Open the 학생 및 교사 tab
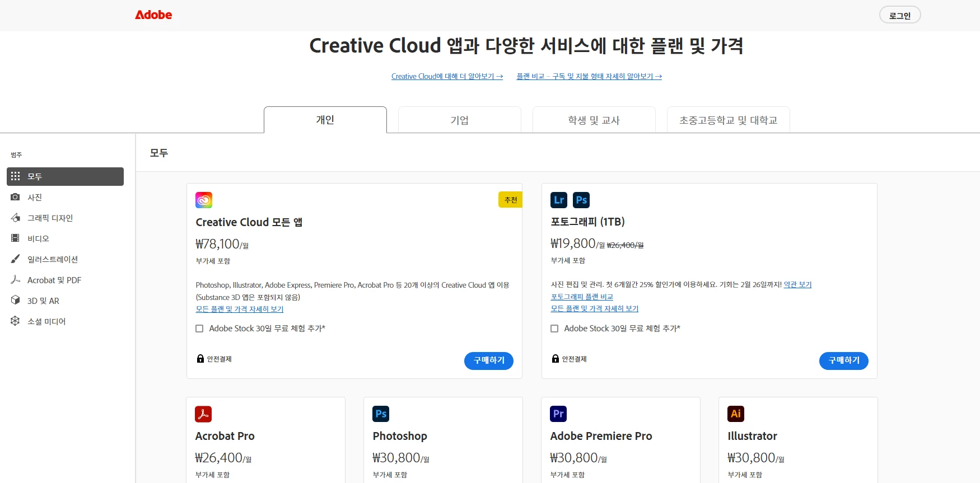This screenshot has width=980, height=483. click(x=594, y=120)
